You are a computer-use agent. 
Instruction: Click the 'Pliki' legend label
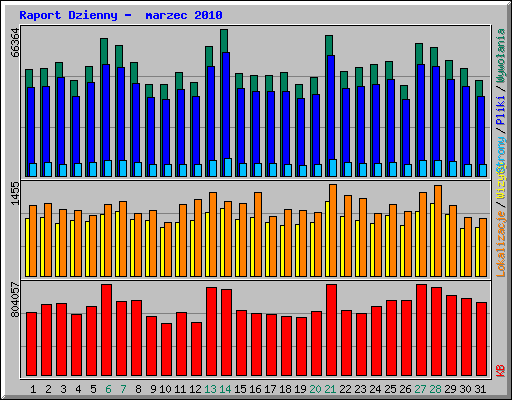501,110
